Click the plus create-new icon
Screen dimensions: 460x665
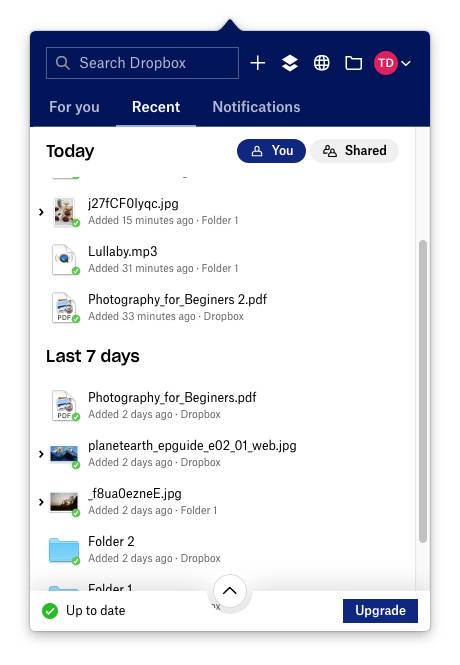[257, 63]
